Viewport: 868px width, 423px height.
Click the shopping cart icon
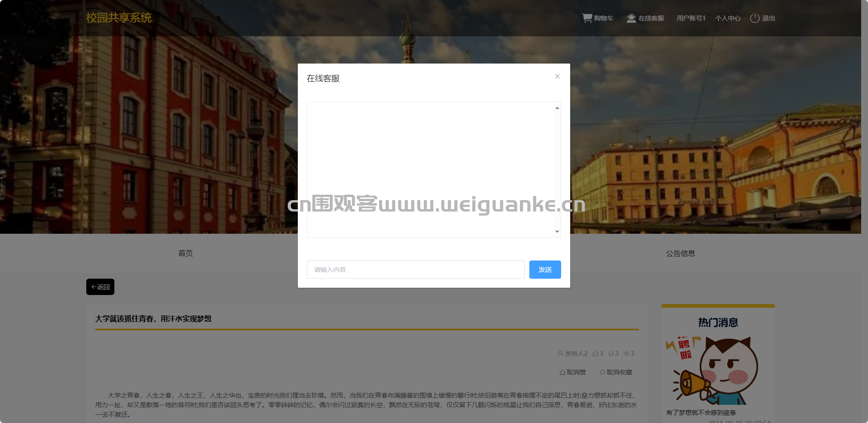coord(587,18)
